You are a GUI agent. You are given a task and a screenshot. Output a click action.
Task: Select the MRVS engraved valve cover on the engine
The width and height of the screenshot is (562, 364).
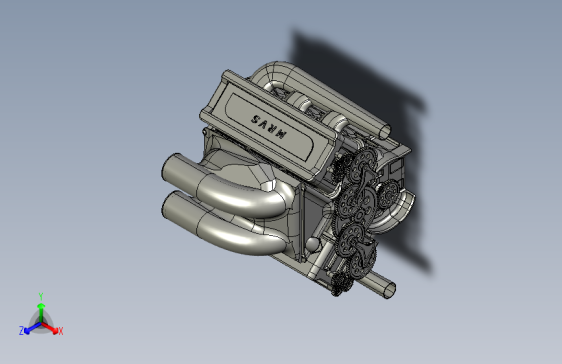269,125
